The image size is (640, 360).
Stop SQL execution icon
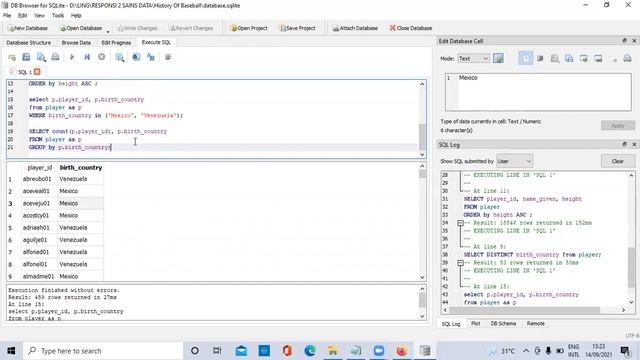coord(102,57)
